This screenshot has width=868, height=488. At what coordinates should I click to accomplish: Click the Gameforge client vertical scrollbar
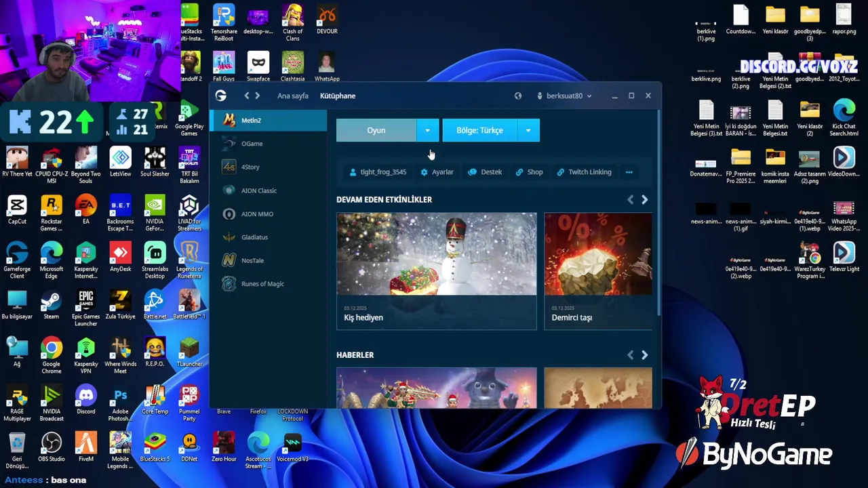pyautogui.click(x=658, y=212)
